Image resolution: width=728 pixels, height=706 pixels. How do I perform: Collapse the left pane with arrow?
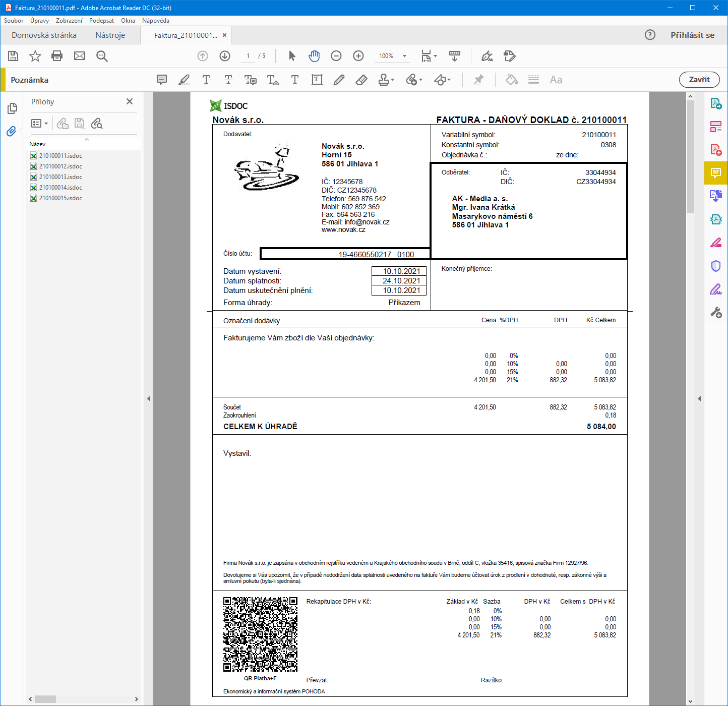(149, 398)
